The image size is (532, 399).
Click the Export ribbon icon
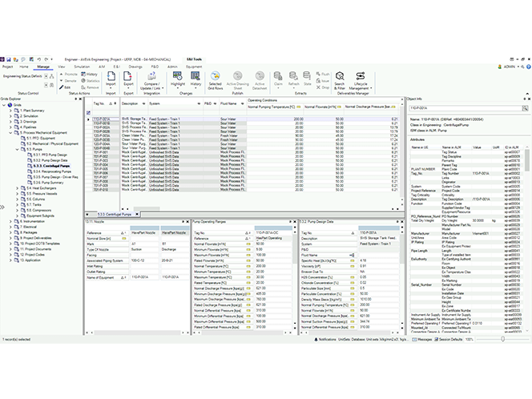pyautogui.click(x=129, y=77)
